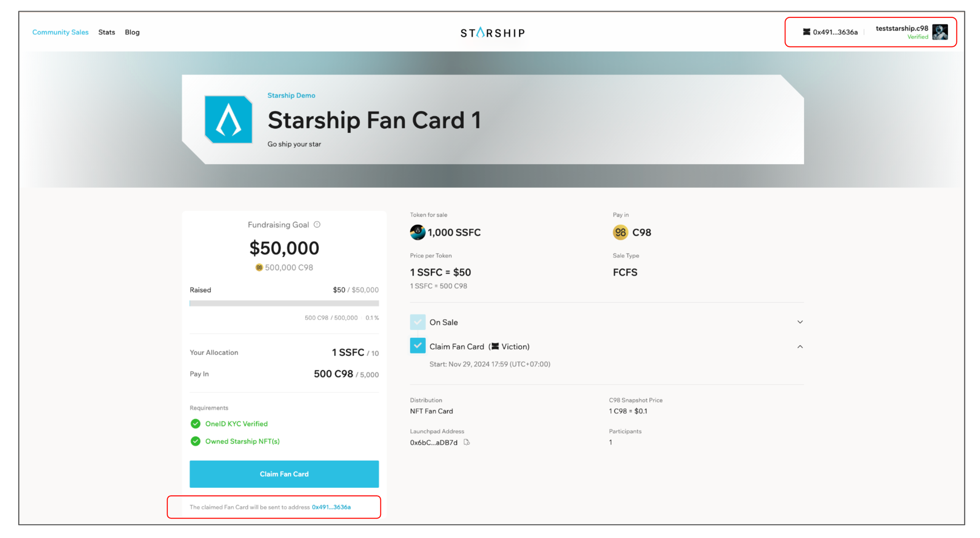980x538 pixels.
Task: Expand the On Sale section chevron
Action: tap(800, 322)
